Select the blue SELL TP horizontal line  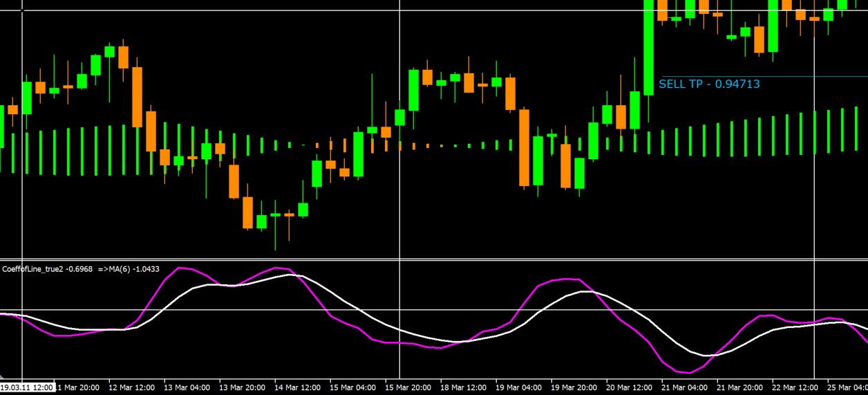[x=764, y=76]
